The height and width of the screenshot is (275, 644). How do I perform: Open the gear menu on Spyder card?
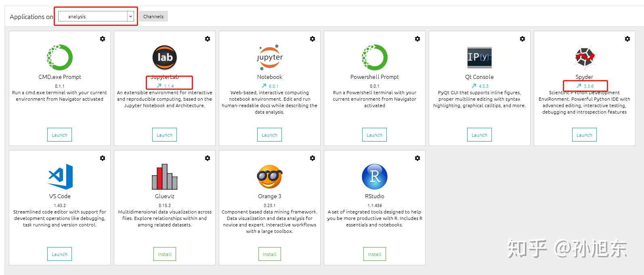tap(627, 39)
